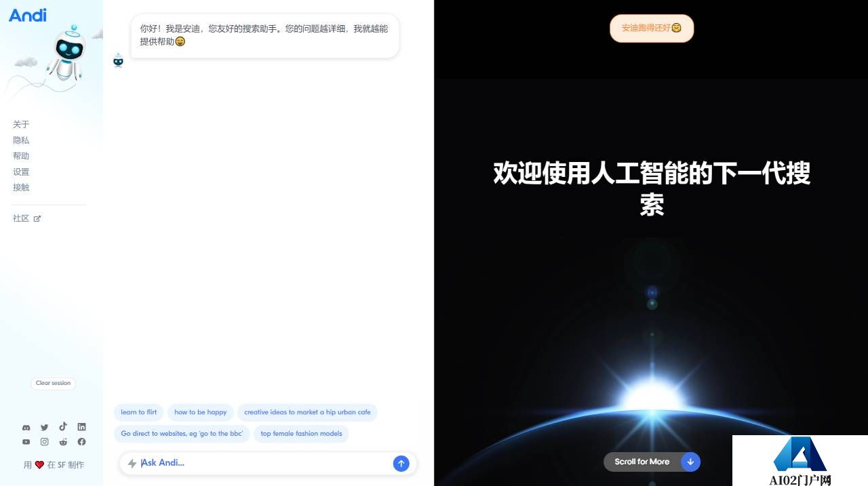
Task: Open the YouTube icon link
Action: (26, 442)
